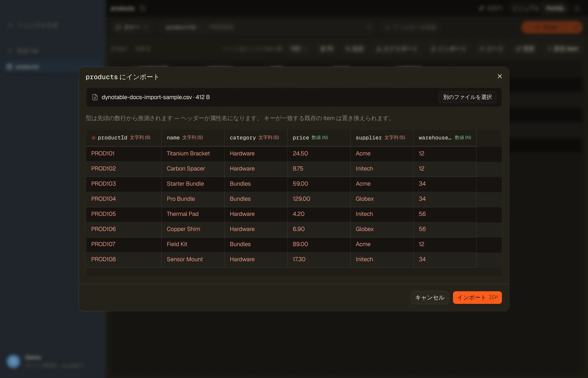
Task: Click the hash key icon beside productId
Action: [93, 138]
